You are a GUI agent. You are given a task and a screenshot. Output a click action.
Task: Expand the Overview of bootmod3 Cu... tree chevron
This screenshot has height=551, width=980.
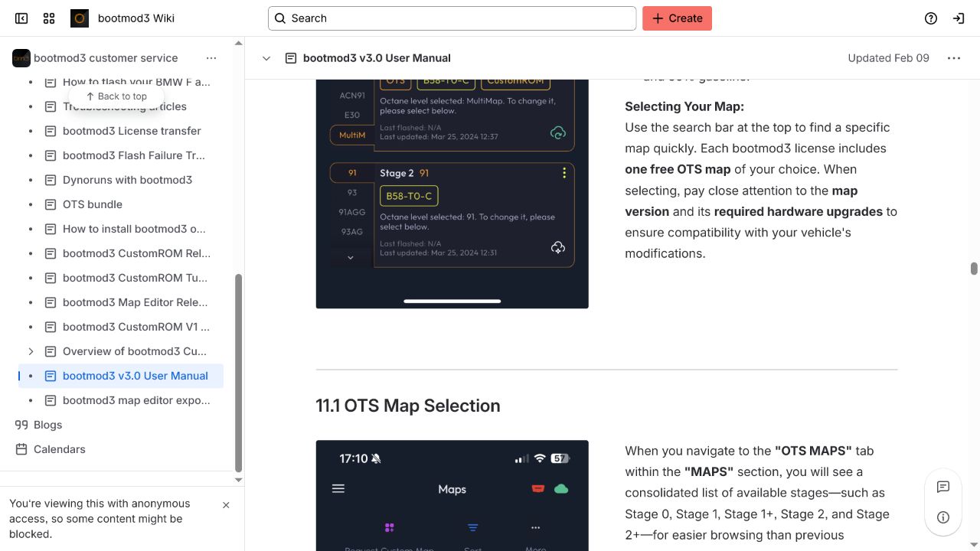tap(31, 351)
